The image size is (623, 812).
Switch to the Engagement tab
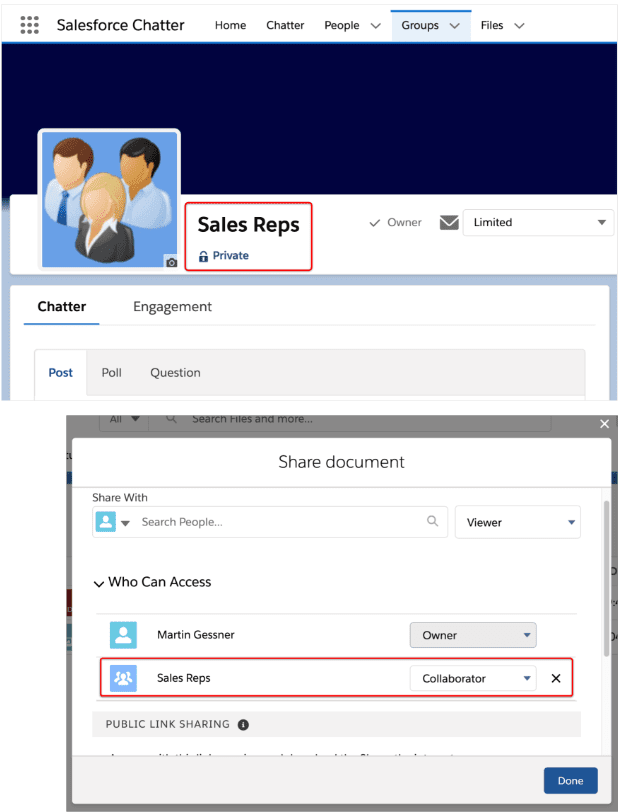172,307
